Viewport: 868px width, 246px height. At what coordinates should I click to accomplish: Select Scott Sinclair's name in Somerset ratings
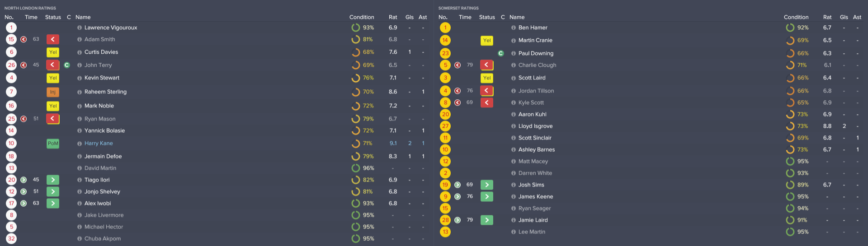pos(535,138)
